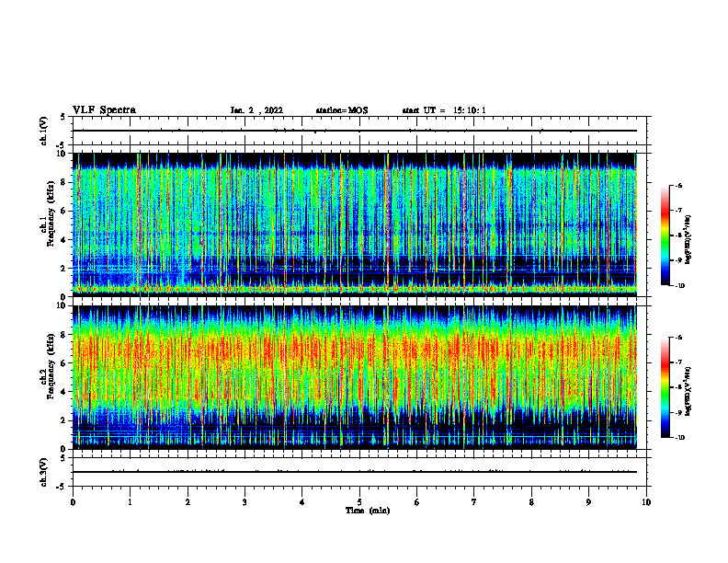The width and height of the screenshot is (728, 563).
Task: Click the "VLF Spectra" plot title
Action: coord(104,110)
